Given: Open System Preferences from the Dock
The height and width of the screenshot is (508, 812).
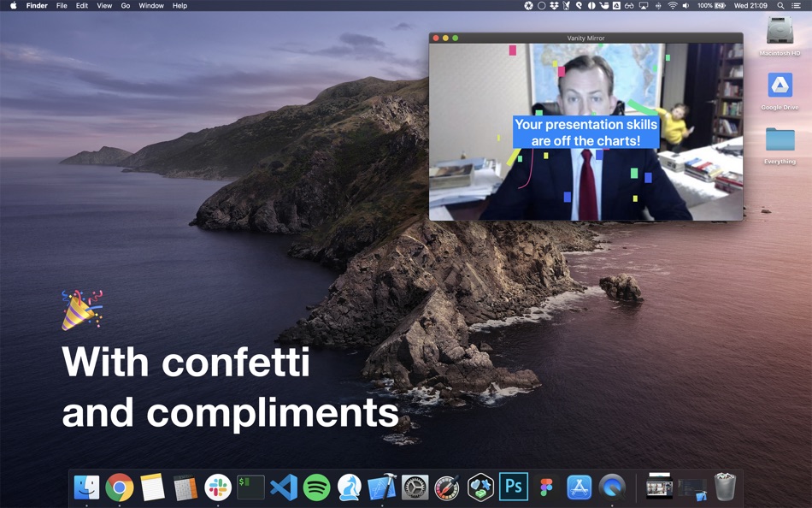Looking at the screenshot, I should (x=415, y=487).
